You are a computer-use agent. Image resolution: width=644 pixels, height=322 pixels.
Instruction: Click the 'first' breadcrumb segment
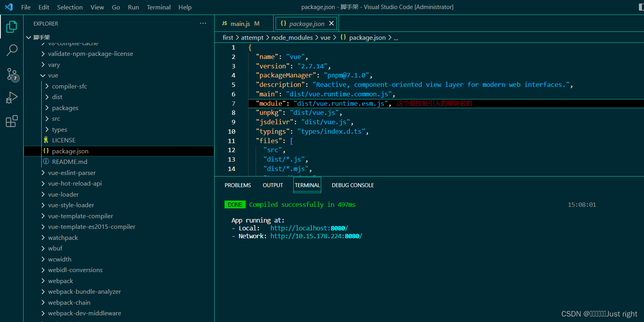pos(228,37)
